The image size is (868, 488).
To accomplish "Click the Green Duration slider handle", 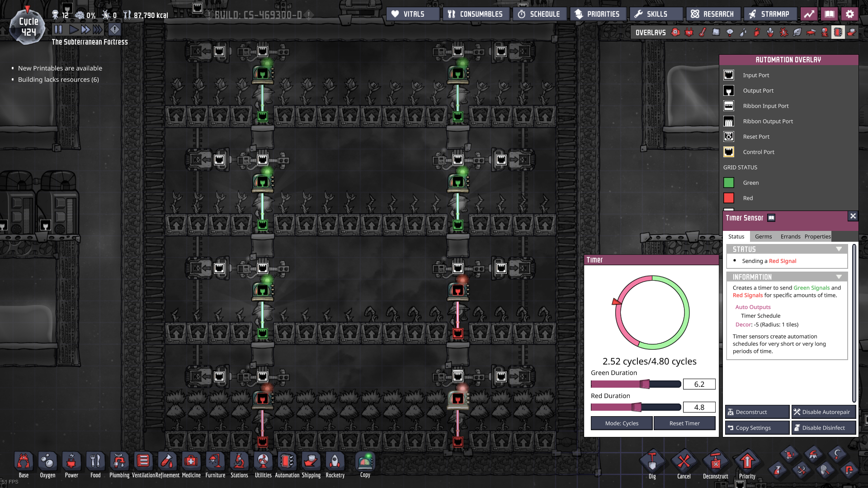I will click(x=645, y=384).
